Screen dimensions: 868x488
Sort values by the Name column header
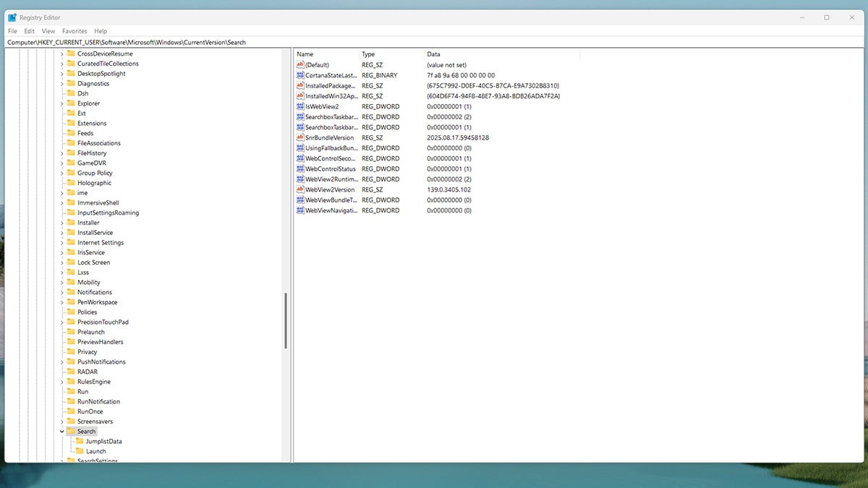pos(327,54)
